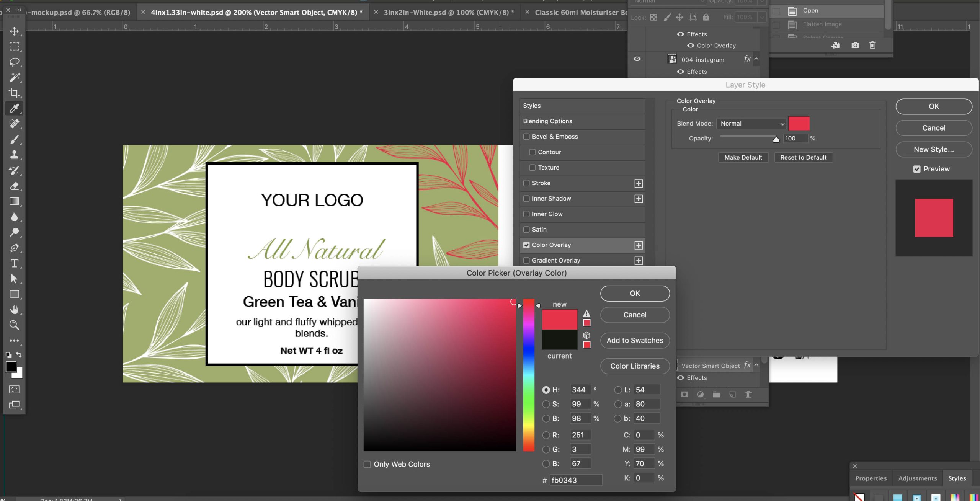This screenshot has height=501, width=980.
Task: Click the overlay color swatch
Action: (799, 124)
